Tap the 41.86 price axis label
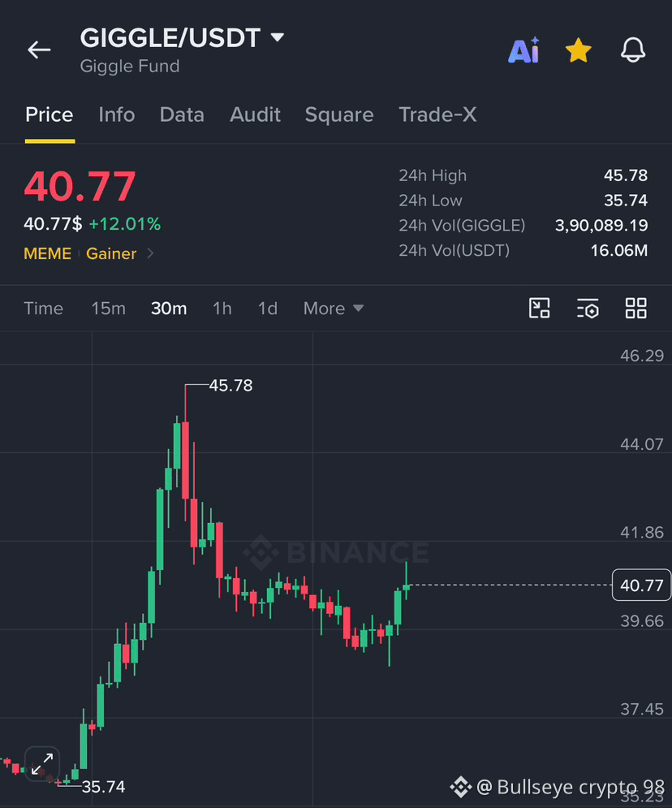 pos(642,533)
